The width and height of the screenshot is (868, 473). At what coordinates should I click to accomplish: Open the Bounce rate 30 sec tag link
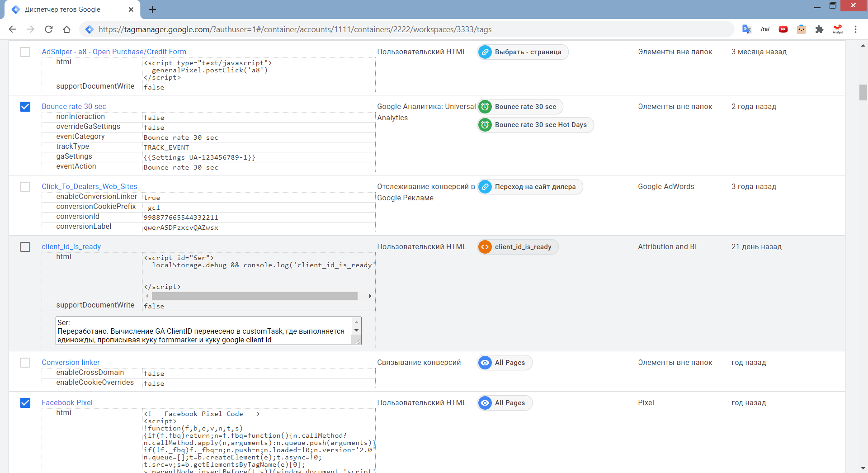[x=74, y=107]
